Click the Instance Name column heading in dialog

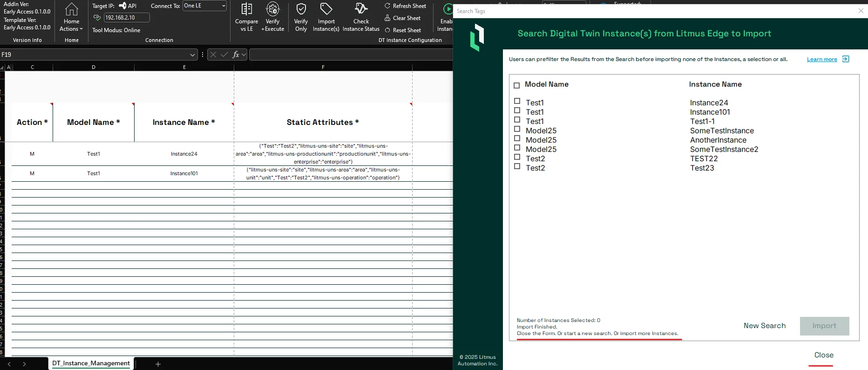pos(715,84)
